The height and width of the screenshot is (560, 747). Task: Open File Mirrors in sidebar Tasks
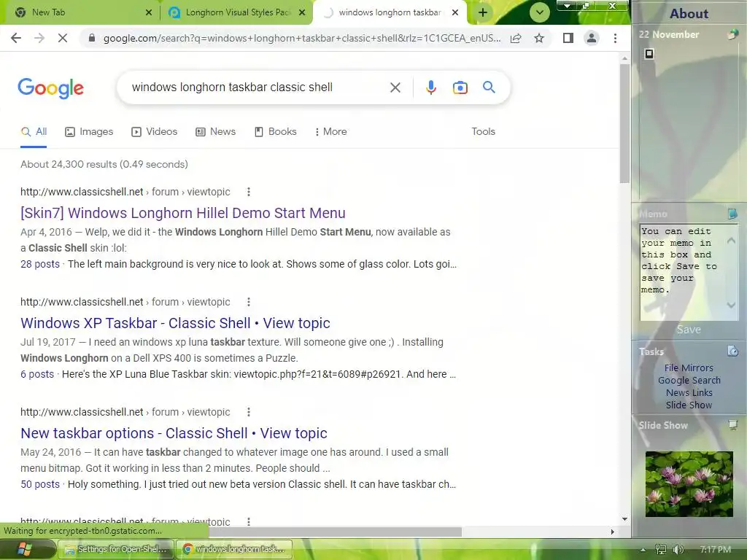[x=689, y=368]
